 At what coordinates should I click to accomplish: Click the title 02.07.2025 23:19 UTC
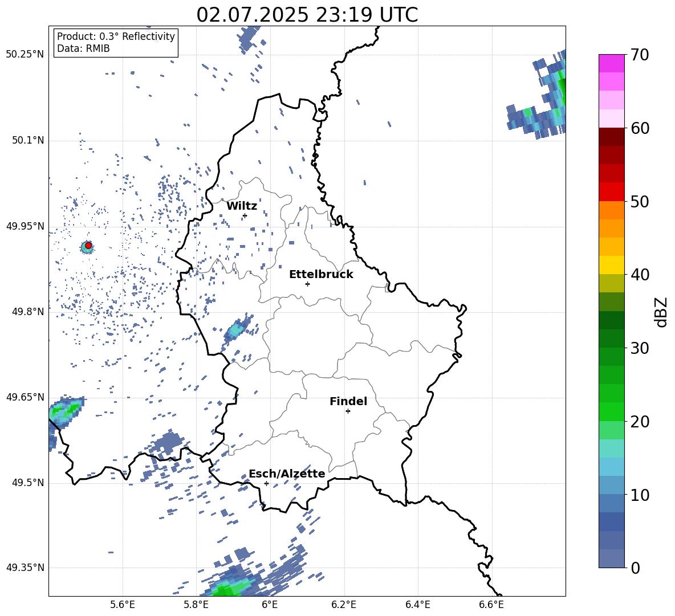click(307, 15)
